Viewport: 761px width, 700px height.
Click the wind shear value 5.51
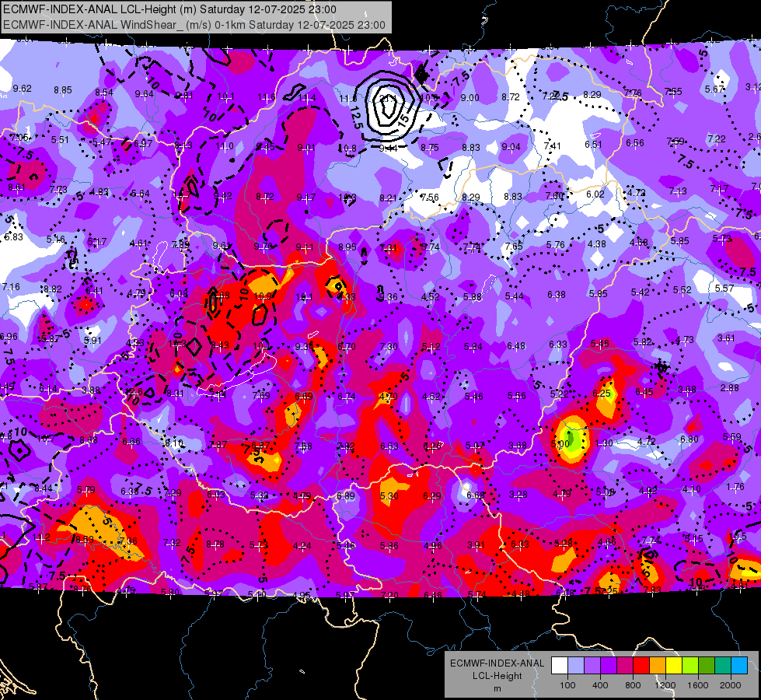61,140
